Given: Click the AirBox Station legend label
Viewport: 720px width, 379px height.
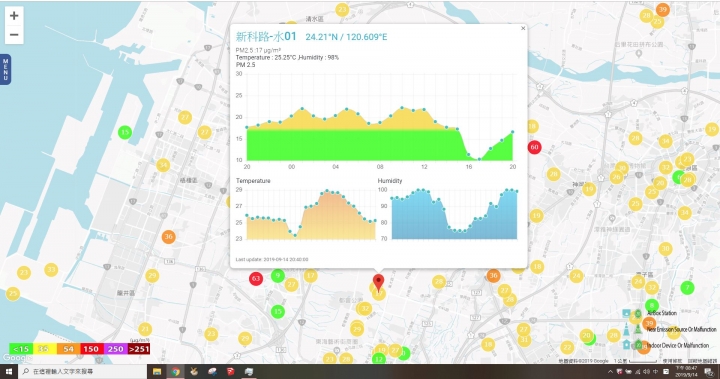Looking at the screenshot, I should pyautogui.click(x=662, y=313).
